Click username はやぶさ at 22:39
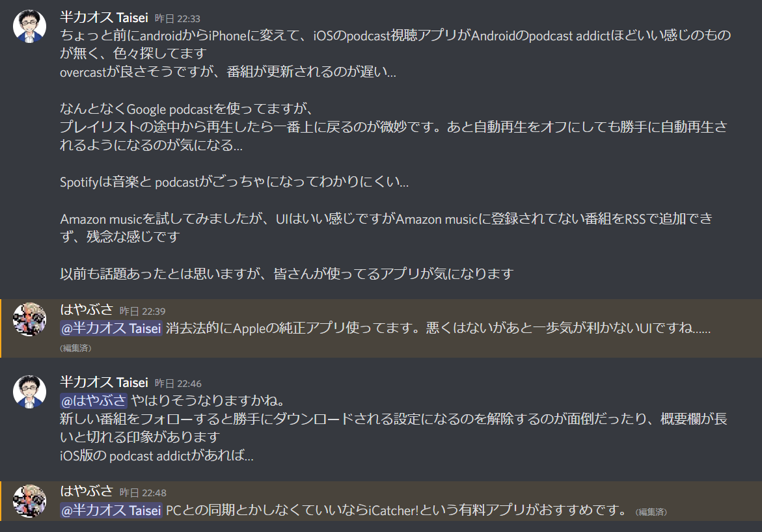762x532 pixels. [x=86, y=310]
